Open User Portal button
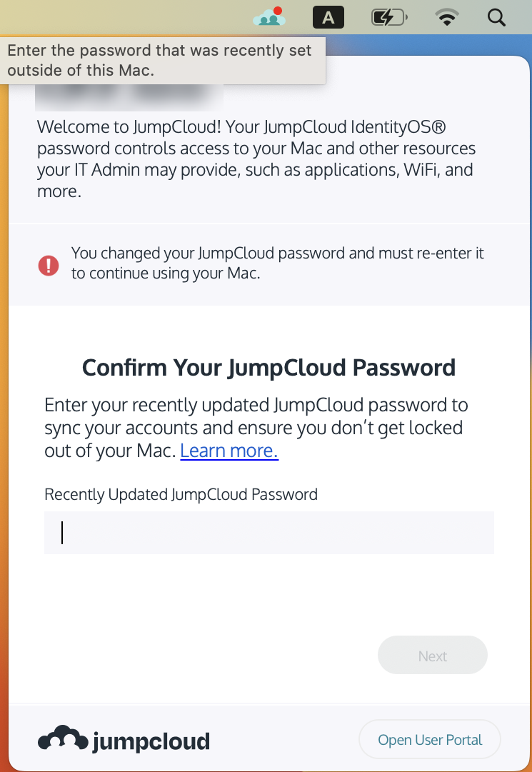532x772 pixels. pyautogui.click(x=430, y=740)
